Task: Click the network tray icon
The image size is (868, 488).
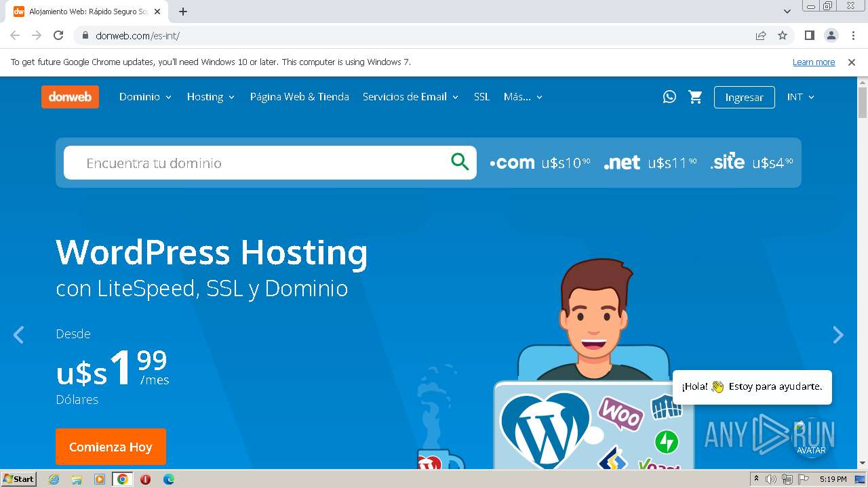Action: point(787,479)
